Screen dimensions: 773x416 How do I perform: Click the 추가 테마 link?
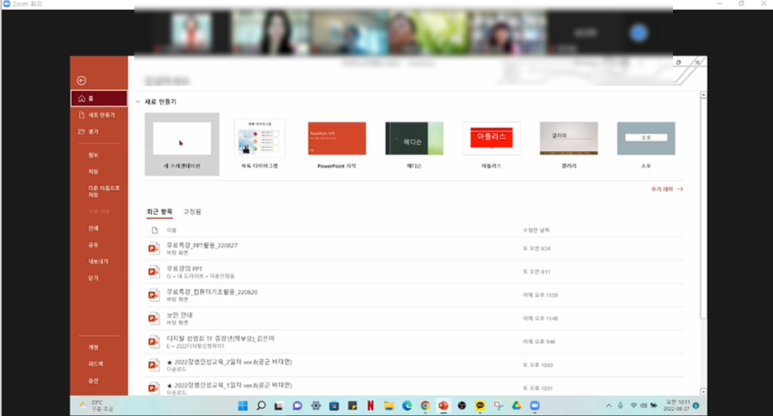[x=667, y=189]
